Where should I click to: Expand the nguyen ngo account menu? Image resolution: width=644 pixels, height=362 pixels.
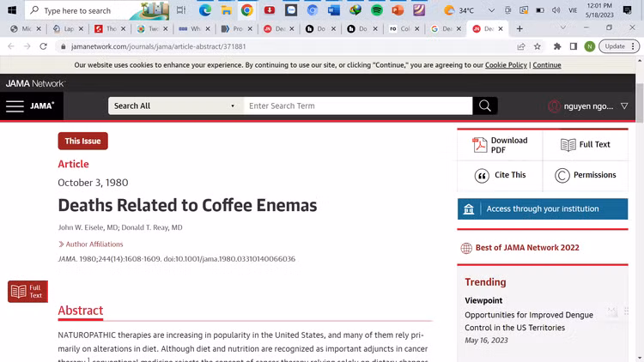pyautogui.click(x=624, y=106)
